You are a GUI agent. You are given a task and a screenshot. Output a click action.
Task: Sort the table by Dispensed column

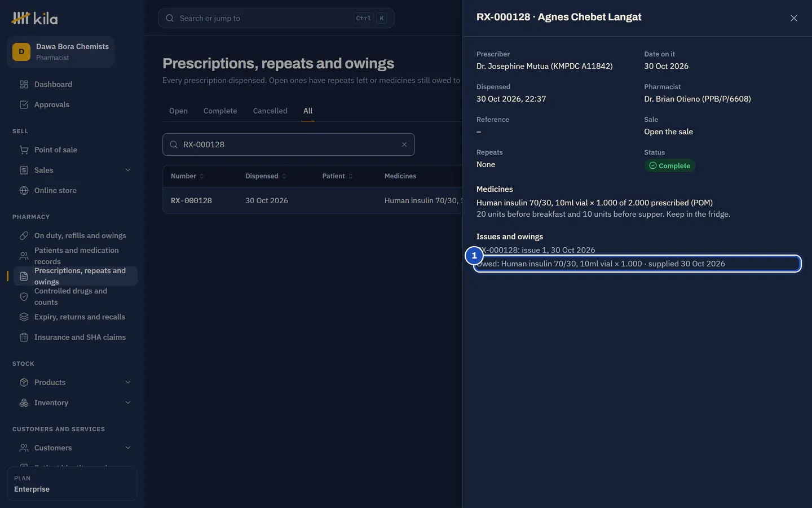266,176
